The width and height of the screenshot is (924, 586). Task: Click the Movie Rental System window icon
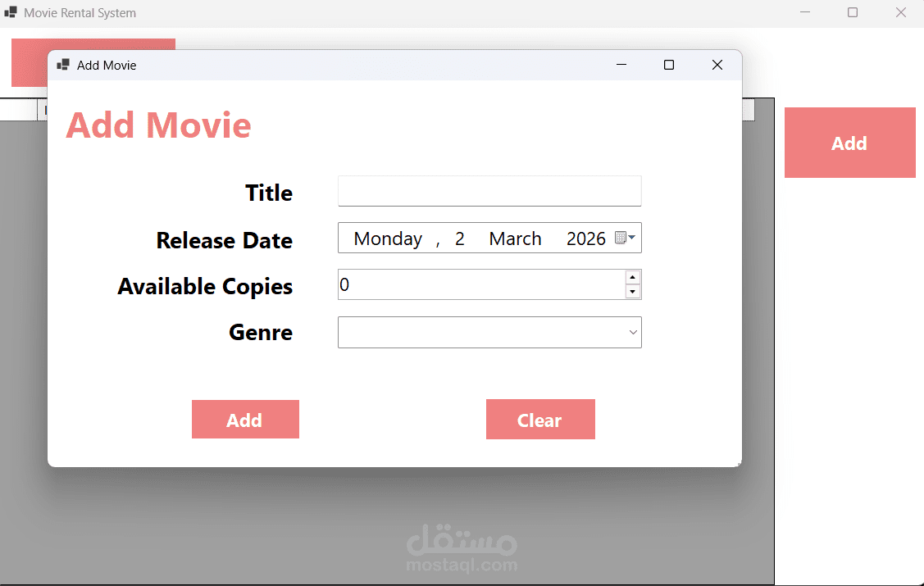click(11, 12)
